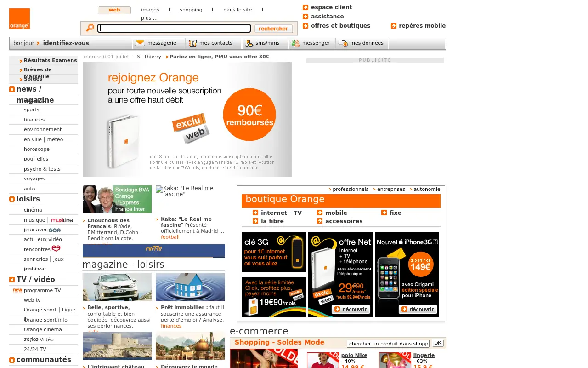Open the polo Nike product link
This screenshot has width=588, height=368.
pyautogui.click(x=354, y=355)
